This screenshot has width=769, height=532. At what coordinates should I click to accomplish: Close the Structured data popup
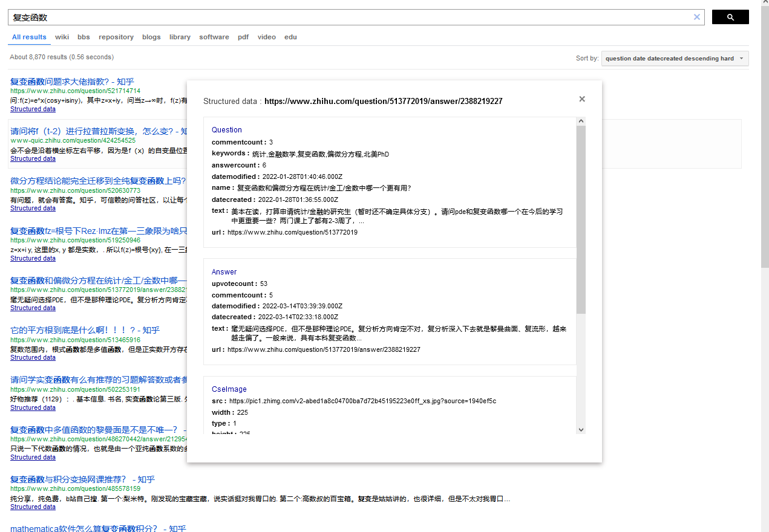point(582,99)
